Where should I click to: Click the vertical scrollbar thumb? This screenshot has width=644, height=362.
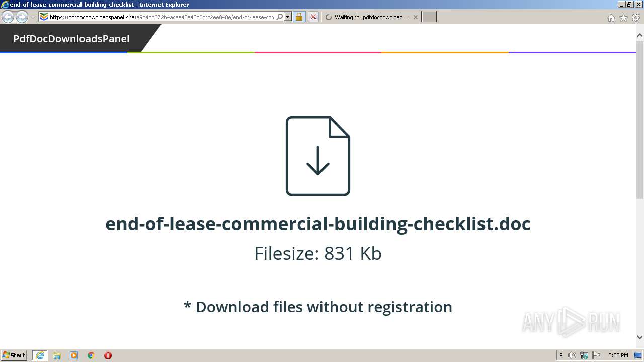[x=640, y=120]
